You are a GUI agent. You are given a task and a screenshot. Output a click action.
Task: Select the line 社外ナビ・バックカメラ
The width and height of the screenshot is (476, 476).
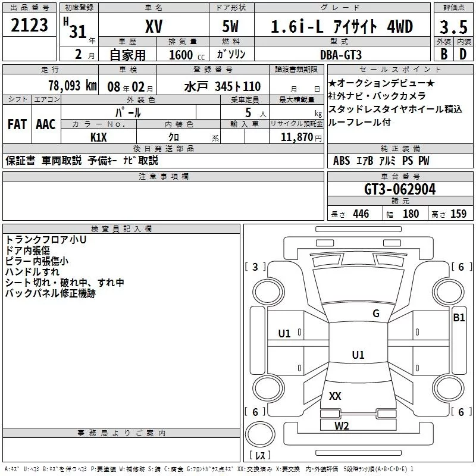[x=377, y=96]
